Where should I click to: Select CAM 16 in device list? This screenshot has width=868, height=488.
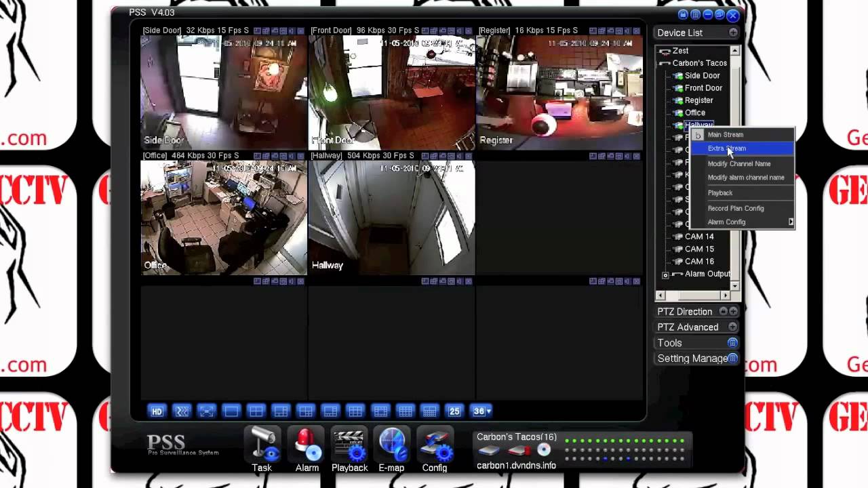pyautogui.click(x=699, y=261)
